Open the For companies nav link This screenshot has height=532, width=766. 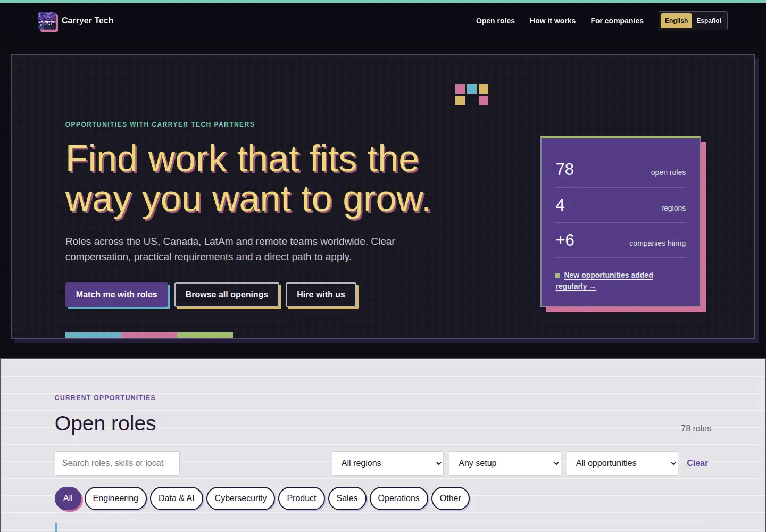pyautogui.click(x=617, y=21)
